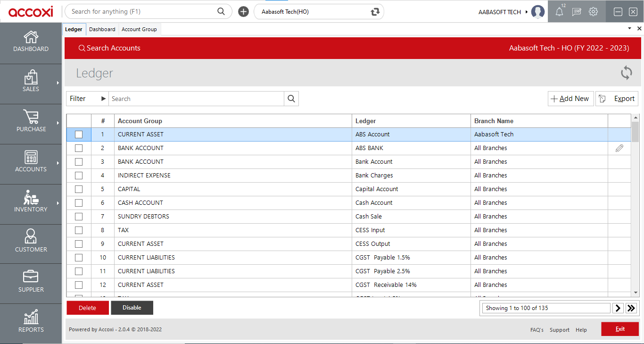Image resolution: width=644 pixels, height=344 pixels.
Task: Click the Exit button
Action: pyautogui.click(x=620, y=329)
